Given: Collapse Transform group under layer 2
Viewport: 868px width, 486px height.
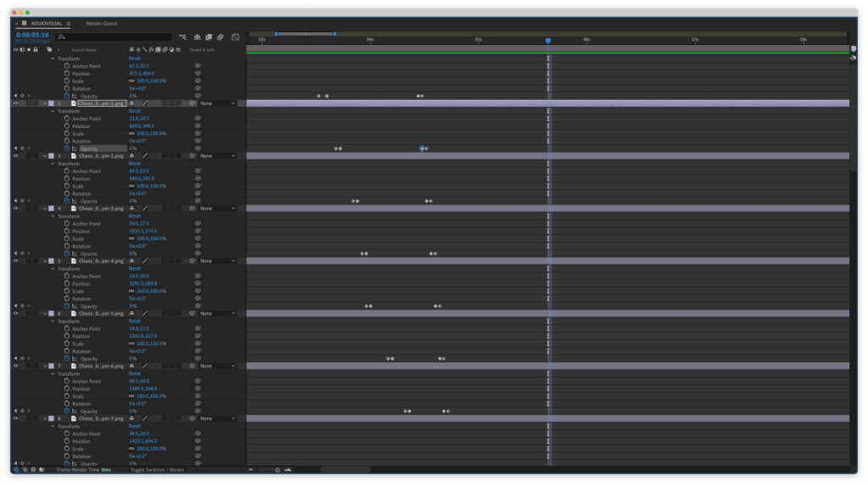Looking at the screenshot, I should click(x=53, y=111).
